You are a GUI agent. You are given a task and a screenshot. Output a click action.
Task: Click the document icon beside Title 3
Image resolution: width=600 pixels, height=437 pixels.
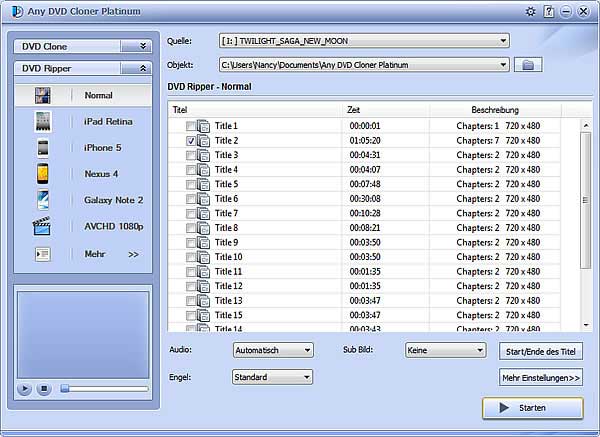pyautogui.click(x=204, y=155)
